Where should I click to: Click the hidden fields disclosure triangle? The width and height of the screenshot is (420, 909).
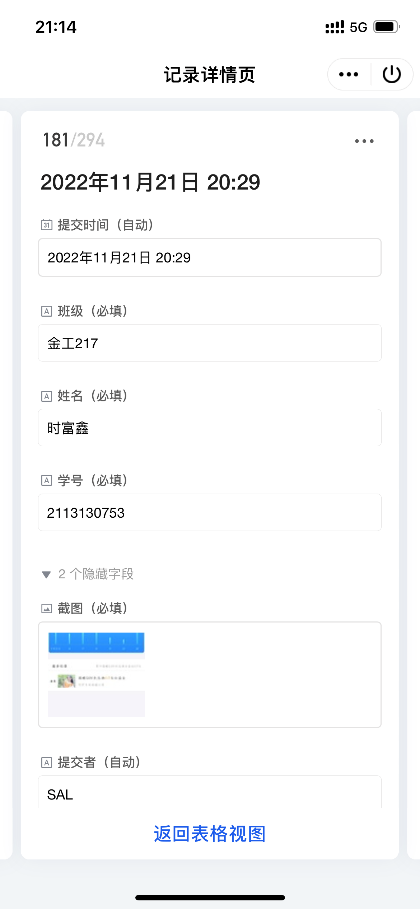click(x=46, y=575)
